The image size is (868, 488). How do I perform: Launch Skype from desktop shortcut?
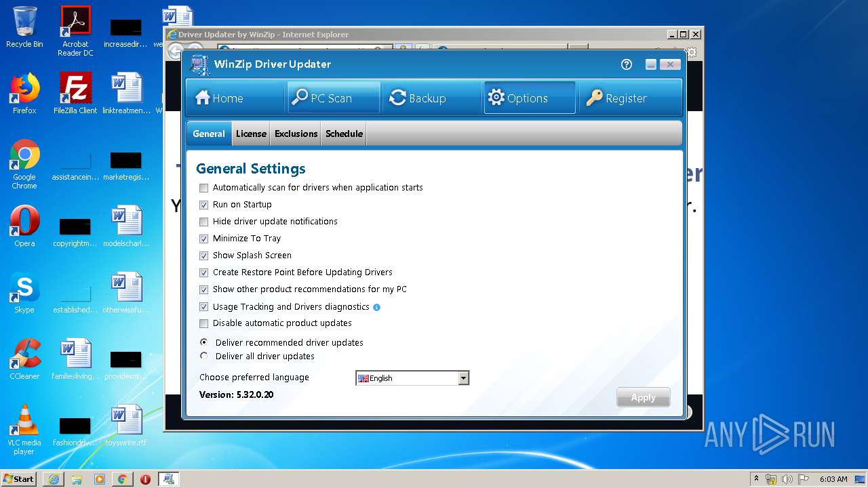[24, 293]
